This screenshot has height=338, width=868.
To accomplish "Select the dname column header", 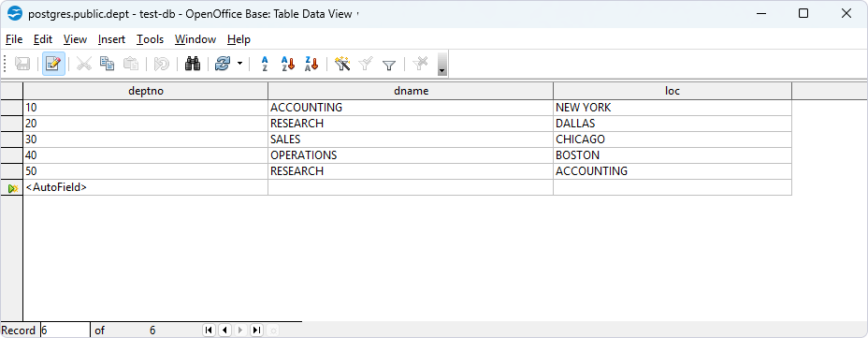I will (x=411, y=91).
